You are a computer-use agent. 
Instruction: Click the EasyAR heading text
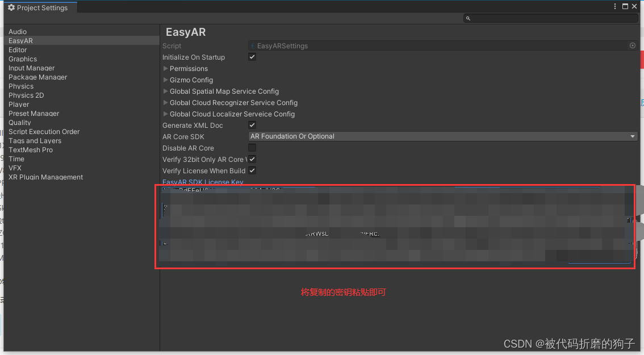pos(186,32)
